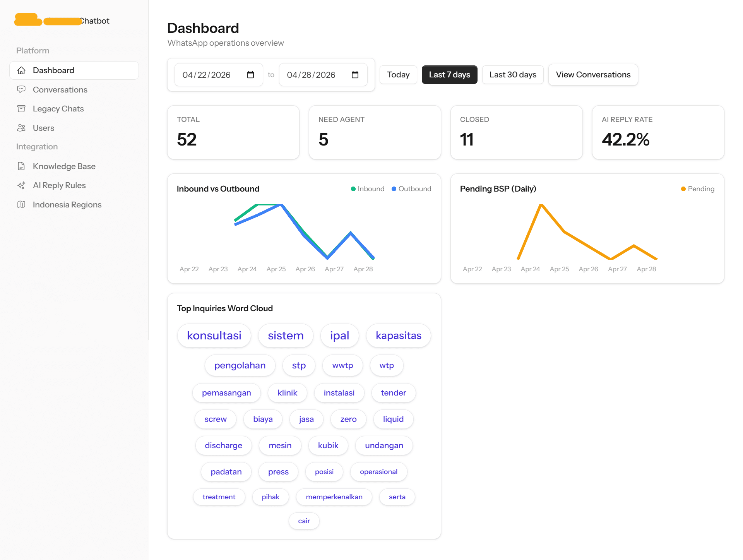This screenshot has width=743, height=560.
Task: Click the AI Reply Rules sparkle icon
Action: click(x=21, y=185)
